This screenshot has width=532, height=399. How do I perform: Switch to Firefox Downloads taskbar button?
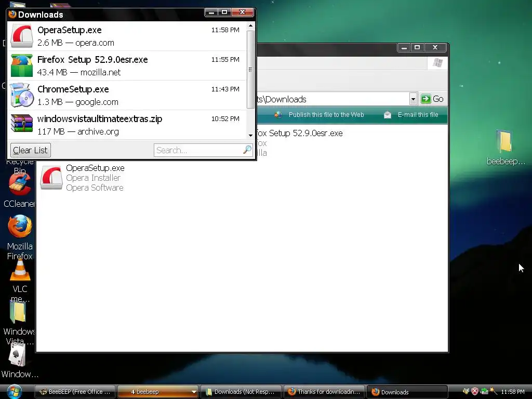tap(407, 392)
